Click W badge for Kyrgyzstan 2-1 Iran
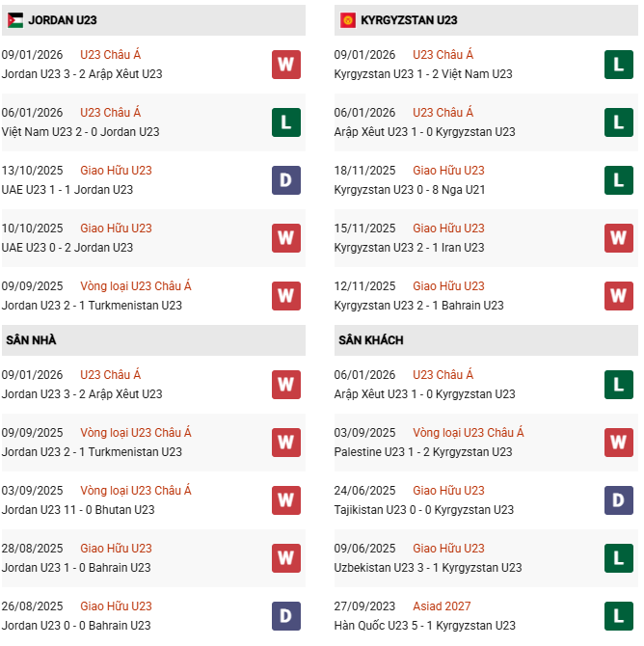Image resolution: width=644 pixels, height=646 pixels. click(619, 238)
